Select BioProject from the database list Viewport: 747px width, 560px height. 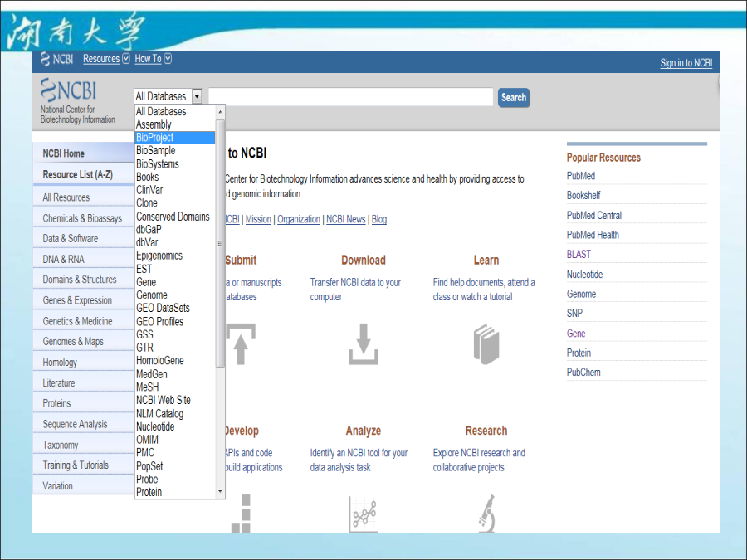(175, 138)
